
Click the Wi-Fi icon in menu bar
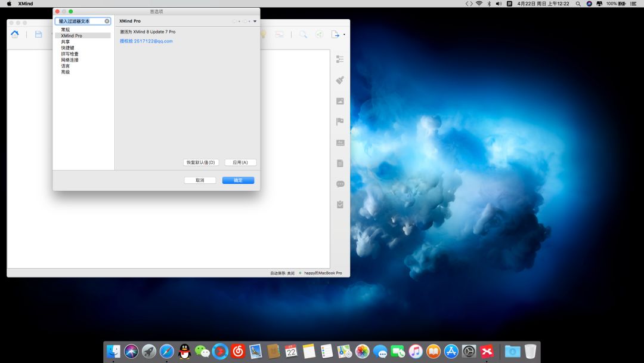pos(479,4)
